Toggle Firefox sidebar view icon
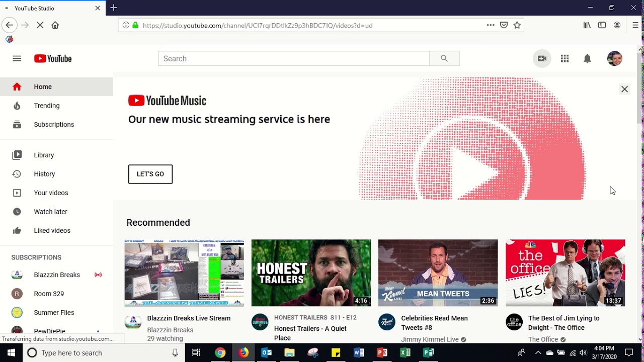Viewport: 644px width, 362px height. click(602, 25)
